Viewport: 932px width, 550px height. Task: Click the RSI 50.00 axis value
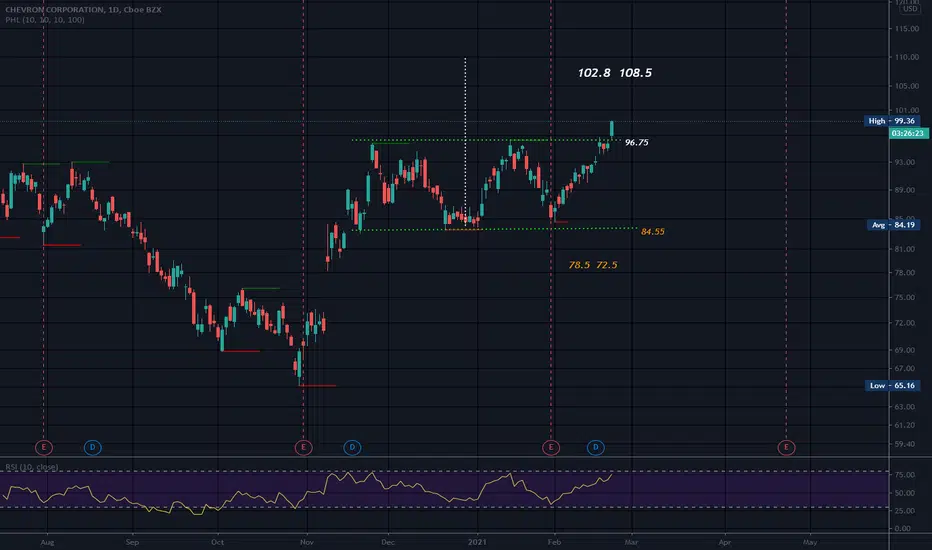coord(905,493)
